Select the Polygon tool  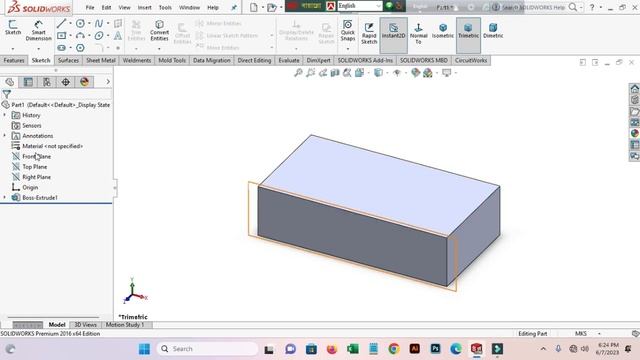pos(80,48)
